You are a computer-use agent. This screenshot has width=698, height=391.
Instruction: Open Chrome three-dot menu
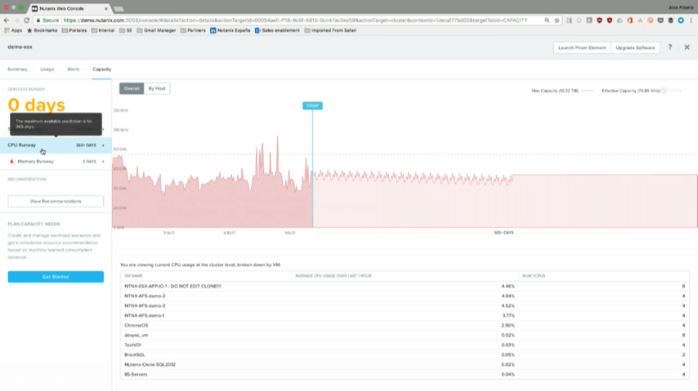(x=691, y=20)
